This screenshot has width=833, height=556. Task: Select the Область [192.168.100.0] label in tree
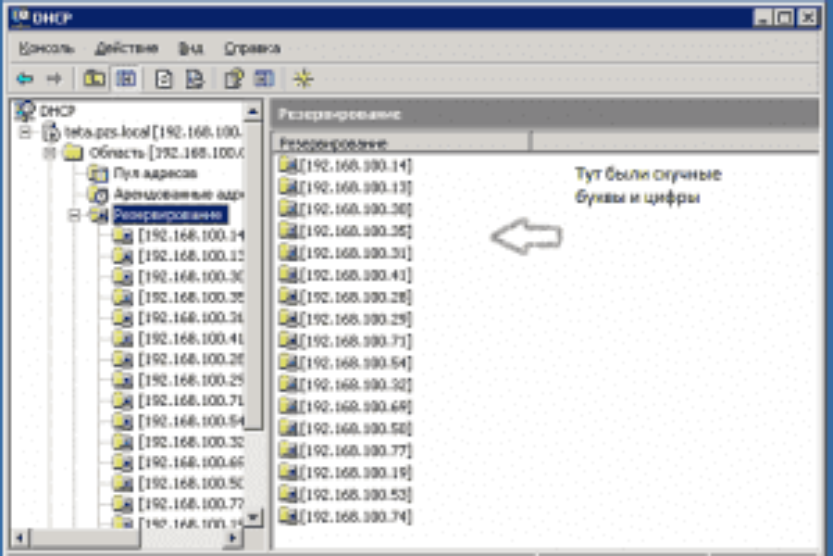click(166, 153)
